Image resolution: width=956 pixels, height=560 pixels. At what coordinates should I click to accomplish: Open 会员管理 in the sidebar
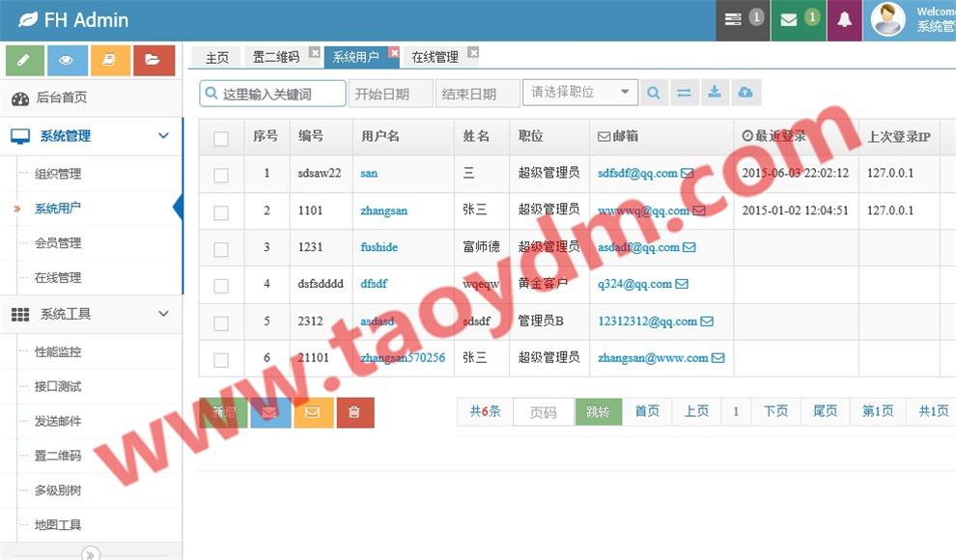pos(58,243)
